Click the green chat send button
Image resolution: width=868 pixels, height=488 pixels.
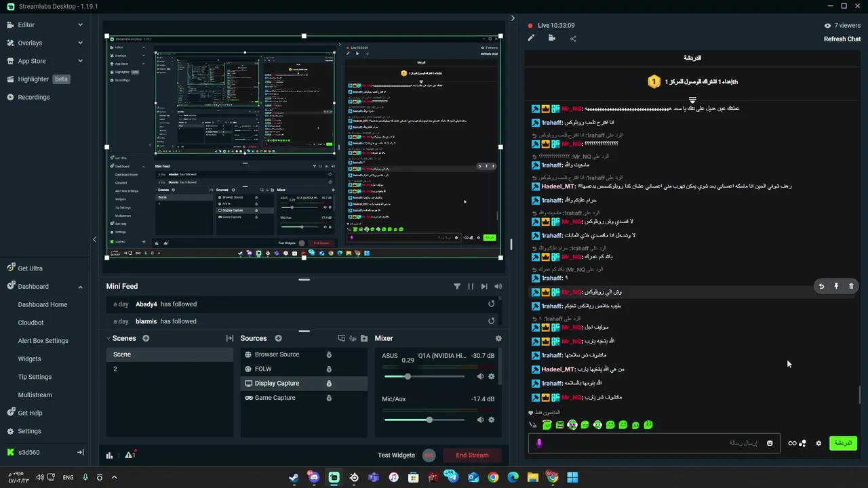[x=843, y=443]
